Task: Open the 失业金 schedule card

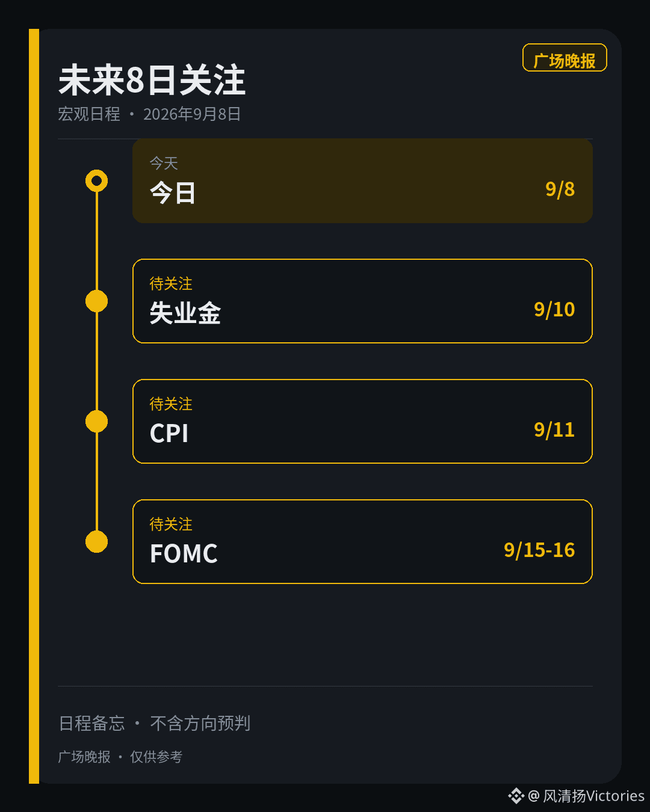Action: [x=362, y=301]
